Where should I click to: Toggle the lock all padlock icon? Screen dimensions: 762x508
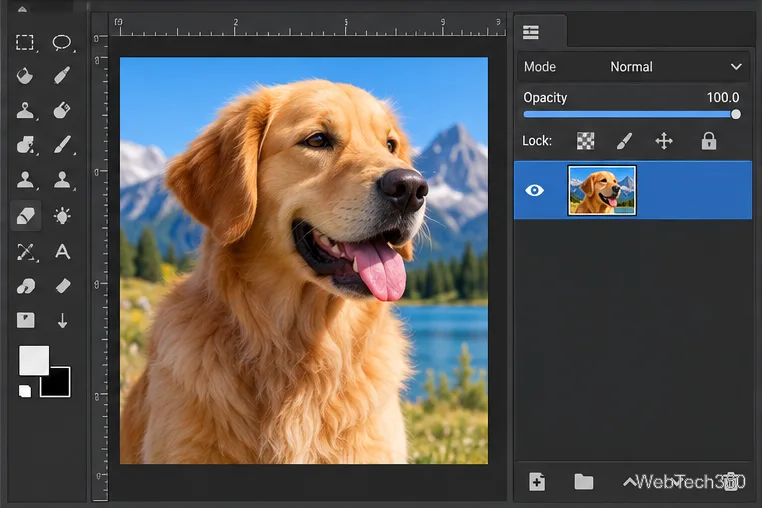[709, 141]
